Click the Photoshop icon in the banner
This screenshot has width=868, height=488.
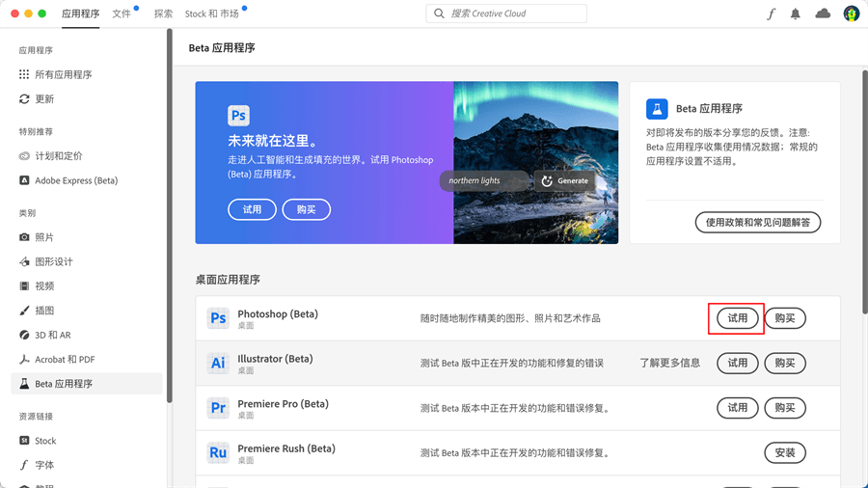(x=238, y=116)
